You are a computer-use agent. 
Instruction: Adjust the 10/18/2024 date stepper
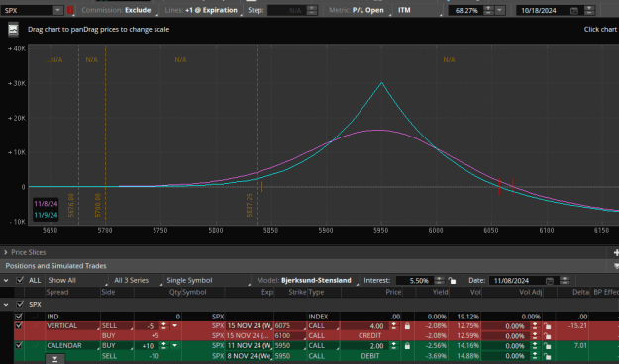coord(589,11)
